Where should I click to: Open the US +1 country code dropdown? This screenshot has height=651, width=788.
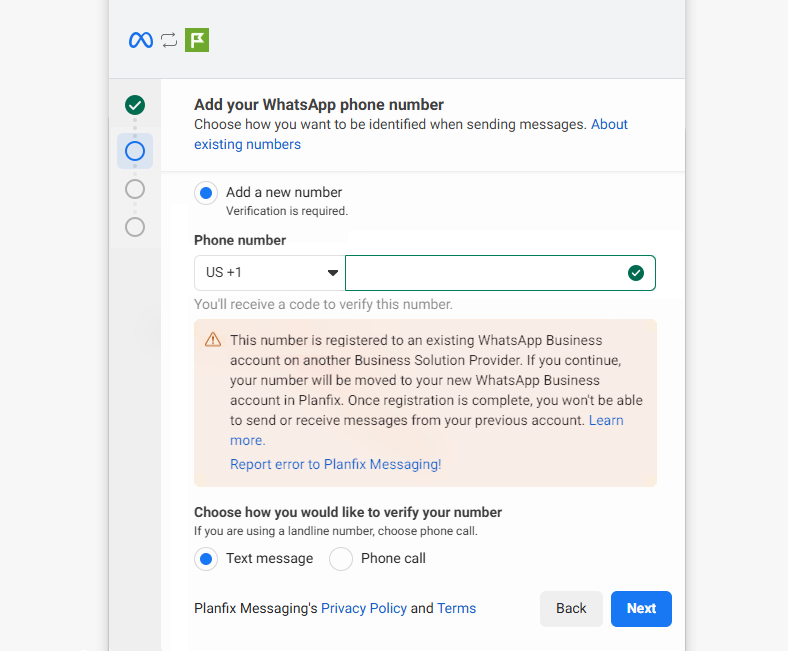click(x=269, y=273)
